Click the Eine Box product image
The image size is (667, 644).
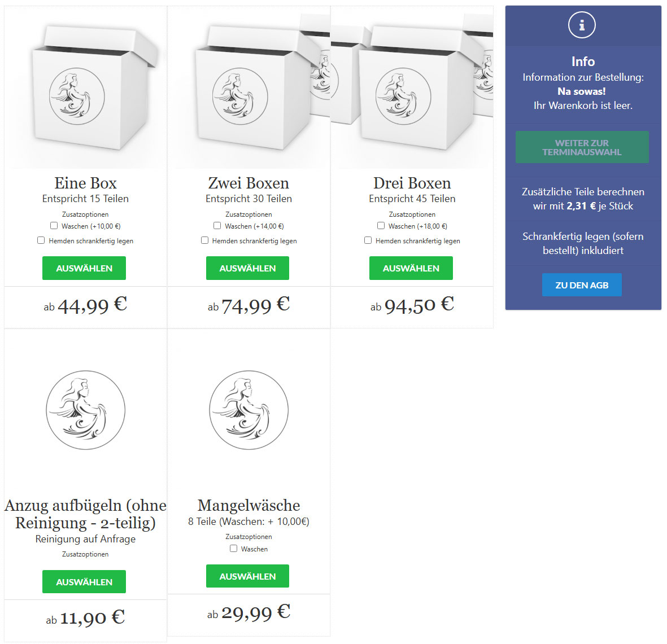(x=85, y=88)
